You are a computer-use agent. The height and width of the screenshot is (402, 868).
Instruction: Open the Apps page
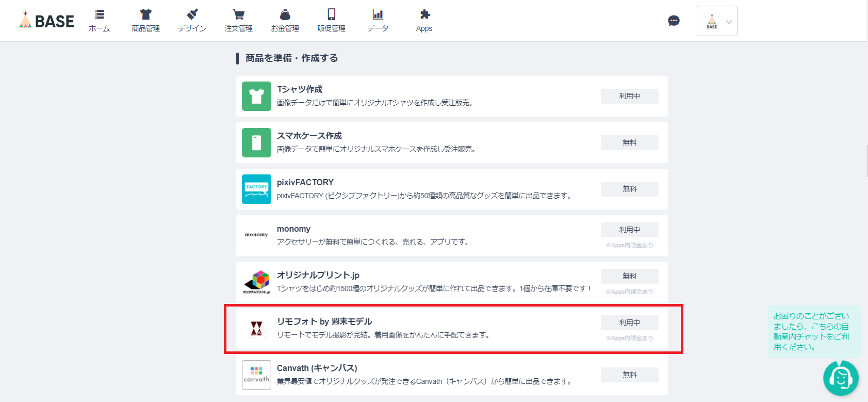tap(424, 21)
